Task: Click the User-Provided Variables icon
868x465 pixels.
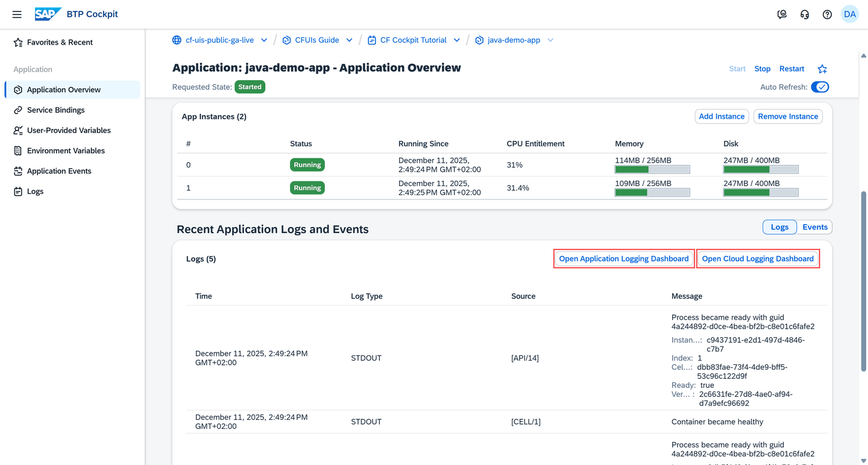Action: coord(18,131)
